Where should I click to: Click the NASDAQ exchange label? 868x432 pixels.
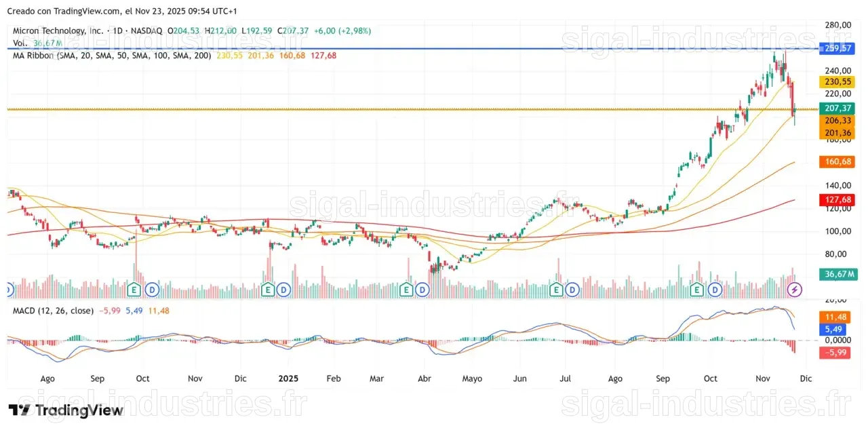coord(148,31)
